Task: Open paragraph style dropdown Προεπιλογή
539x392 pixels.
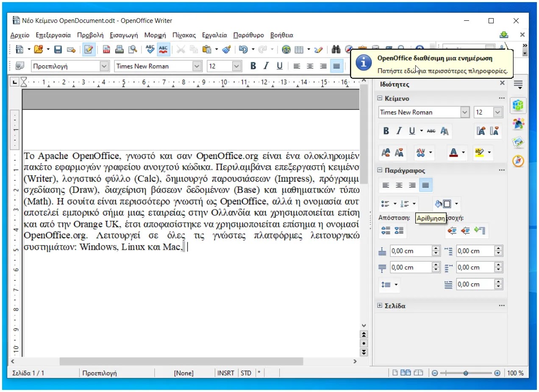Action: coord(104,66)
